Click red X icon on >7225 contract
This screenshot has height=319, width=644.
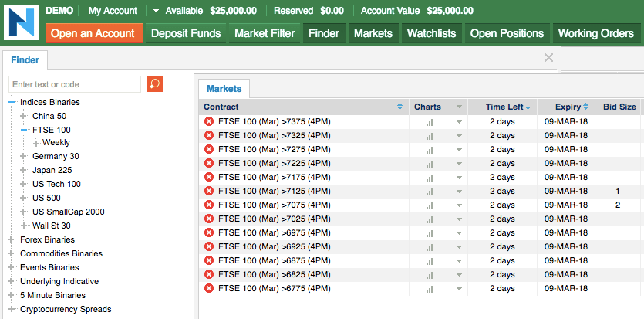coord(209,163)
